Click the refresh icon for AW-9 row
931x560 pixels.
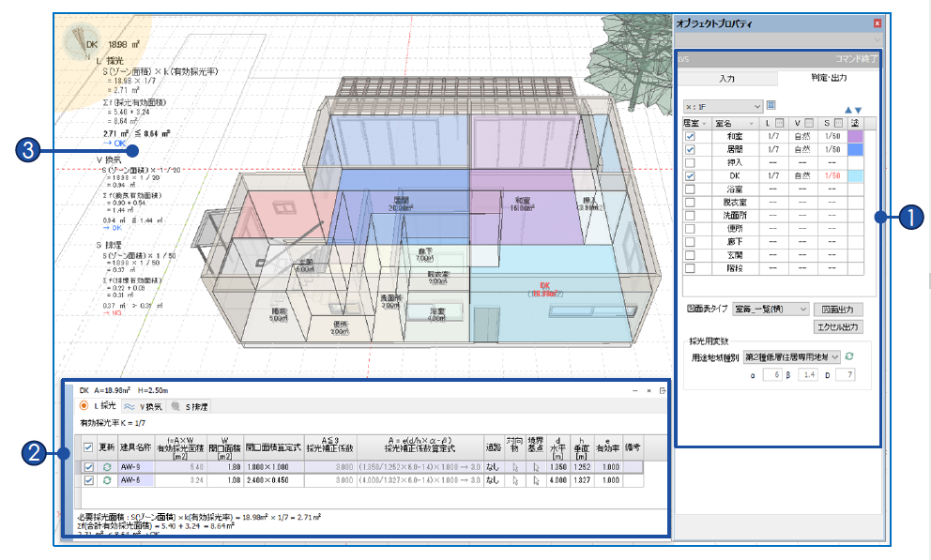(107, 466)
